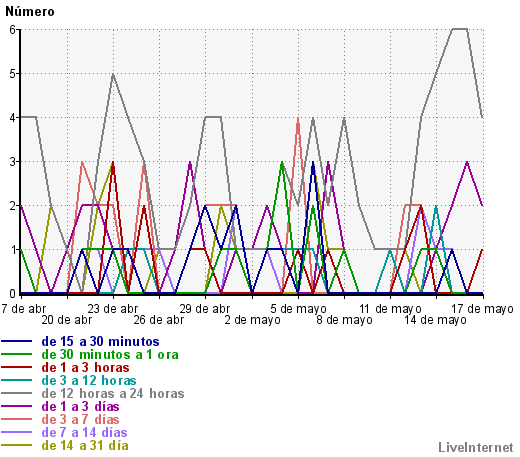This screenshot has height=457, width=520.
Task: Click the magenta legend line swatch
Action: click(x=17, y=406)
